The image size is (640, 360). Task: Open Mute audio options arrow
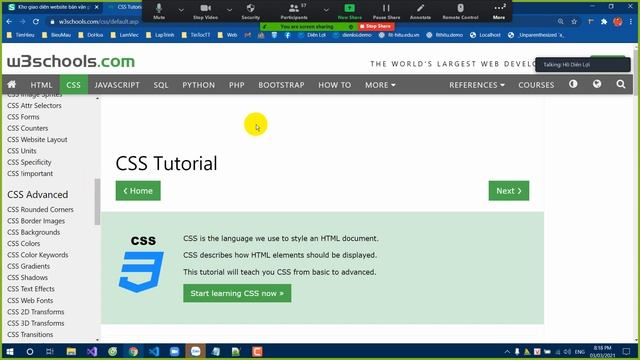pos(181,9)
